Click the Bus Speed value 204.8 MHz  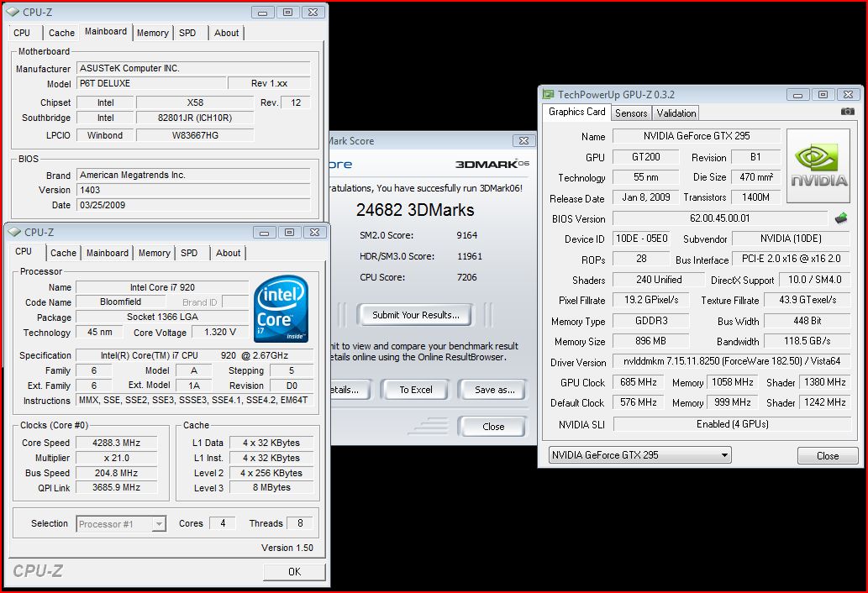116,473
